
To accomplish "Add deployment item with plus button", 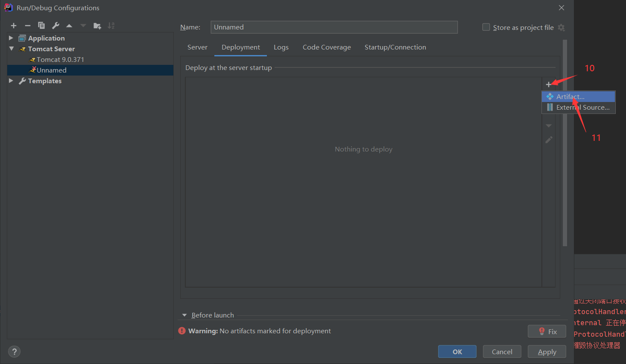I will click(x=549, y=84).
